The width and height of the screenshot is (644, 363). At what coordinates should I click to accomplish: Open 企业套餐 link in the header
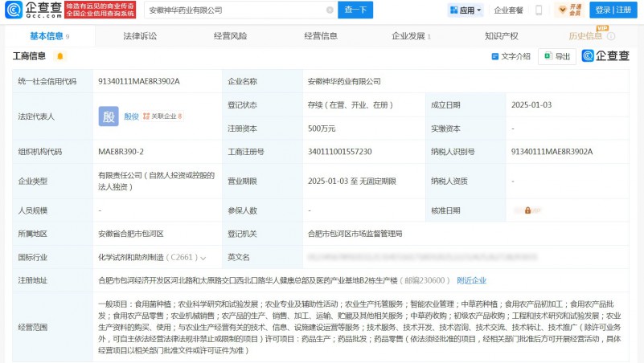508,10
